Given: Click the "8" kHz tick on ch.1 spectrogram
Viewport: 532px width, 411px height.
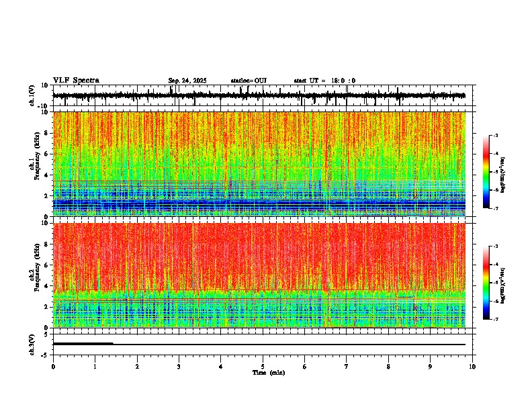Looking at the screenshot, I should coord(46,133).
